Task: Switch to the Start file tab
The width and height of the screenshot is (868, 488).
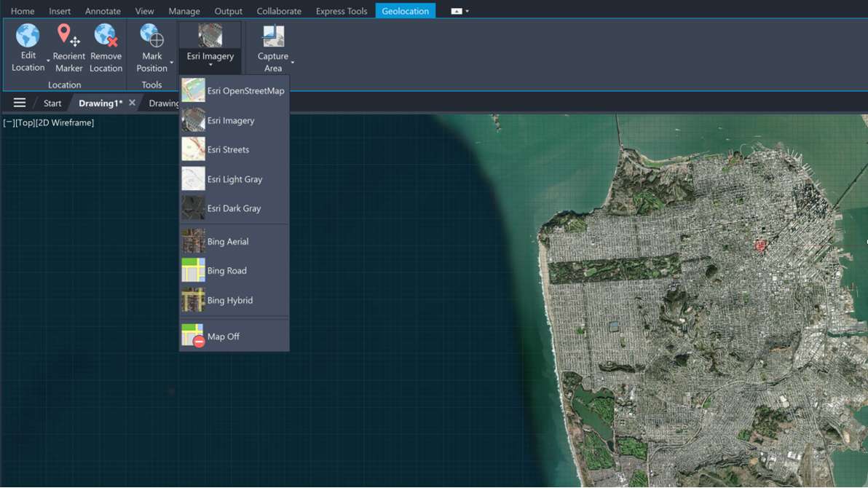Action: click(x=52, y=103)
